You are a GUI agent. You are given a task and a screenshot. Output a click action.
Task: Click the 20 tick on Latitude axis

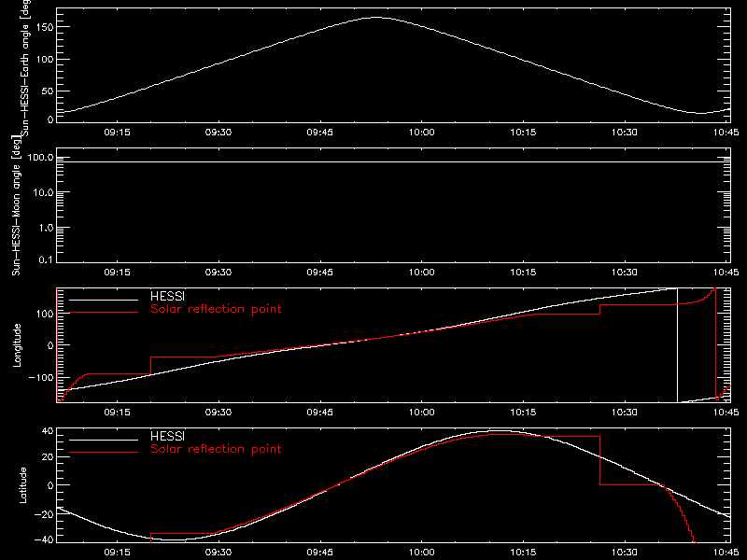click(x=48, y=457)
